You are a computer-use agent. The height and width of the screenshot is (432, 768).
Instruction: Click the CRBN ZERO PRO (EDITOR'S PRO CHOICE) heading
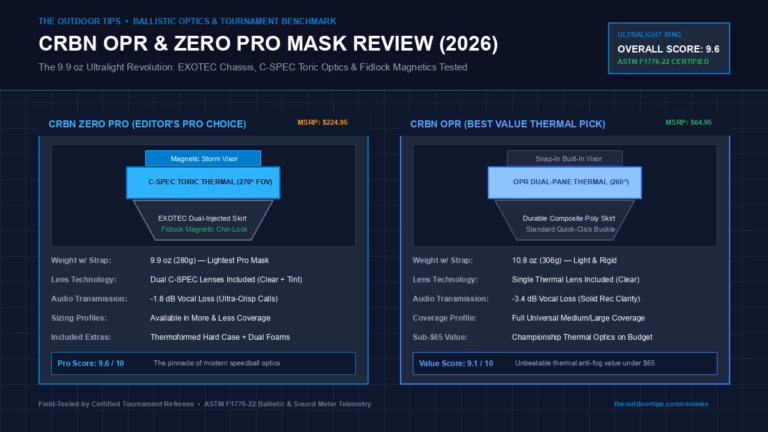pyautogui.click(x=147, y=124)
